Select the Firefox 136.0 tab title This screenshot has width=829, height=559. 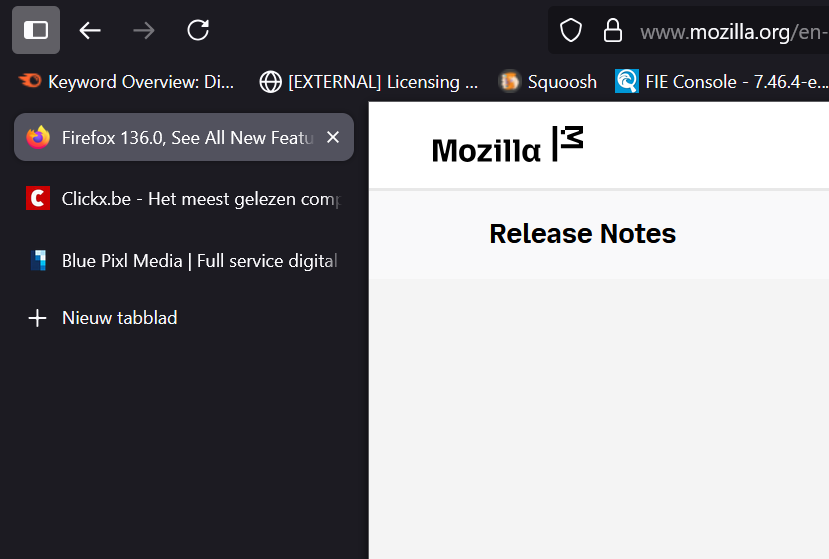pyautogui.click(x=187, y=137)
